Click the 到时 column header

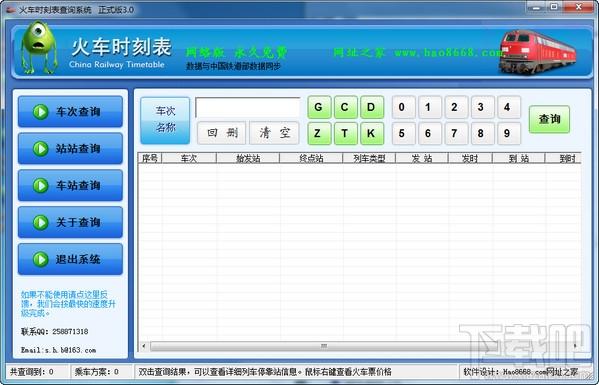click(563, 158)
